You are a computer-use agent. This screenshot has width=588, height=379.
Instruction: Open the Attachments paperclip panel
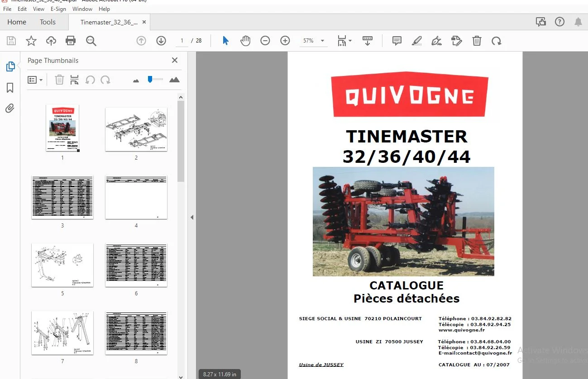[10, 108]
